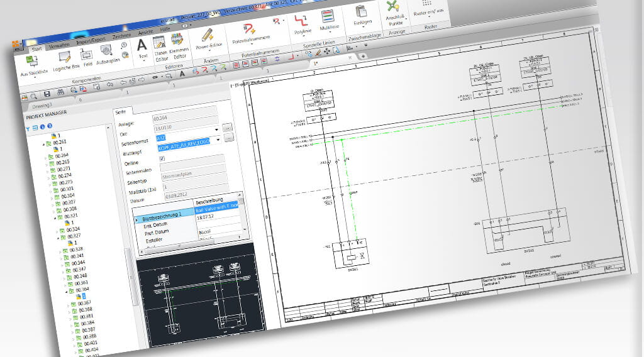644x357 pixels.
Task: Open the Daten Editor
Action: pyautogui.click(x=159, y=43)
